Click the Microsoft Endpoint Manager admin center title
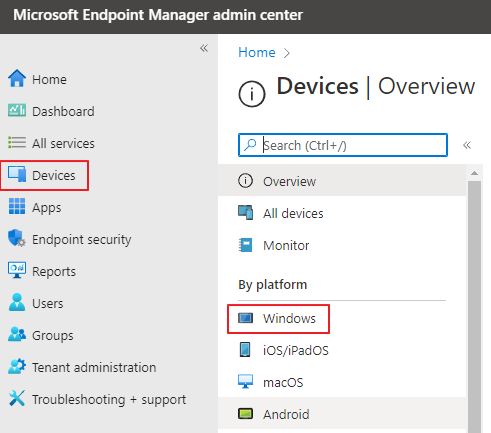 click(x=158, y=15)
